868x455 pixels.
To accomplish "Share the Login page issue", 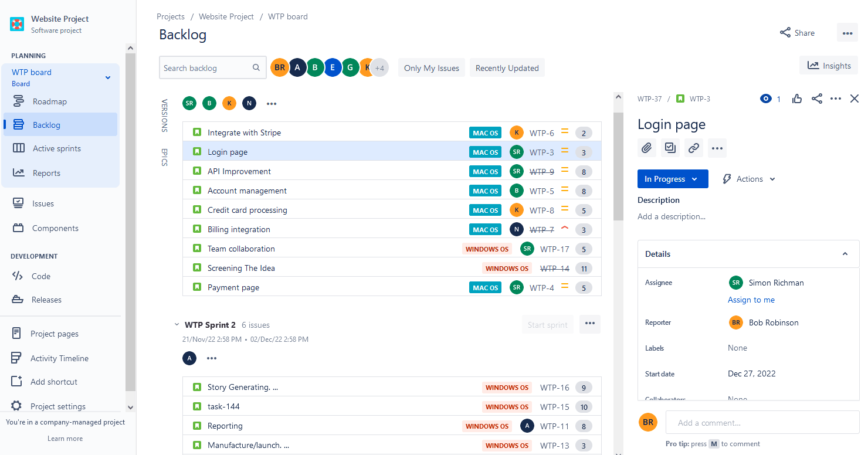I will 817,99.
